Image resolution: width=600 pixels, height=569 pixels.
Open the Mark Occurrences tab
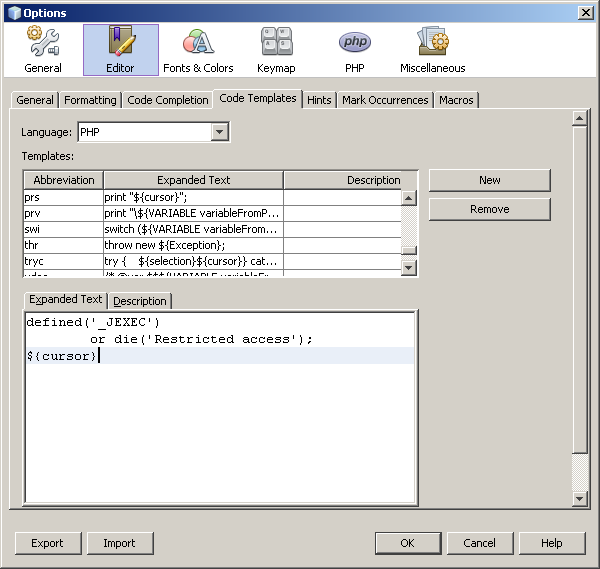(x=385, y=100)
